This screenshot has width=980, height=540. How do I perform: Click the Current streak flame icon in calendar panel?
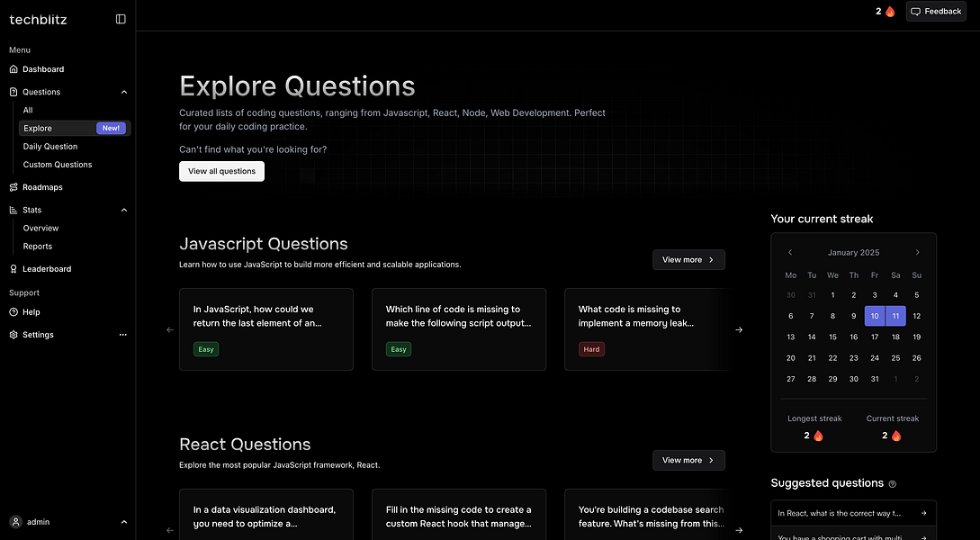point(896,436)
